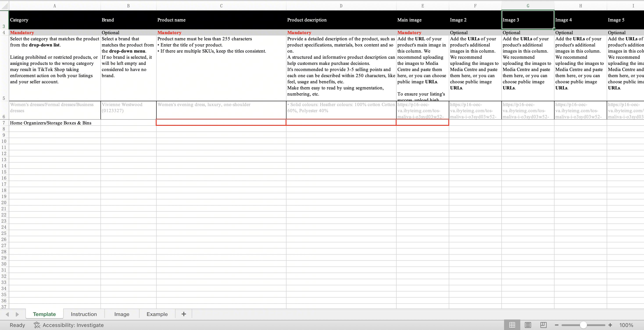
Task: Click the example image URL in column G
Action: click(x=528, y=110)
